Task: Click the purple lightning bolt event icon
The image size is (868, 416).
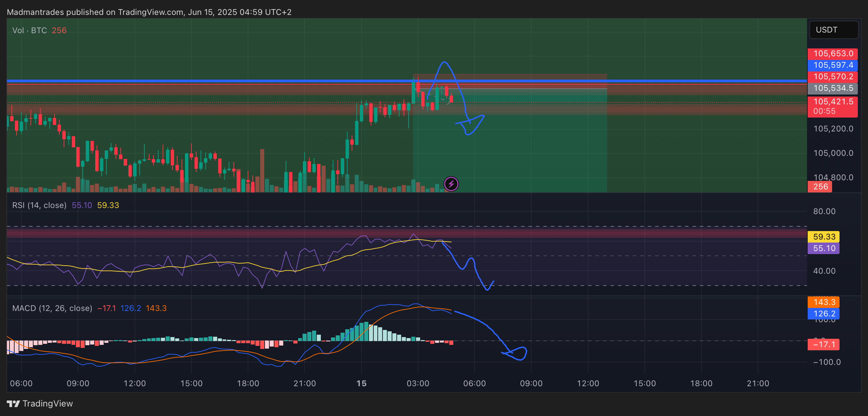Action: tap(451, 184)
